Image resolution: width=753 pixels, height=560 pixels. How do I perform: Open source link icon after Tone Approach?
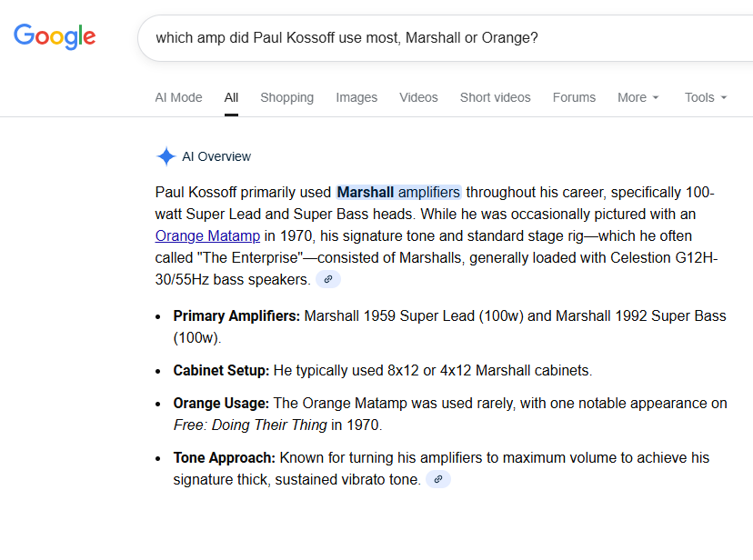[438, 479]
